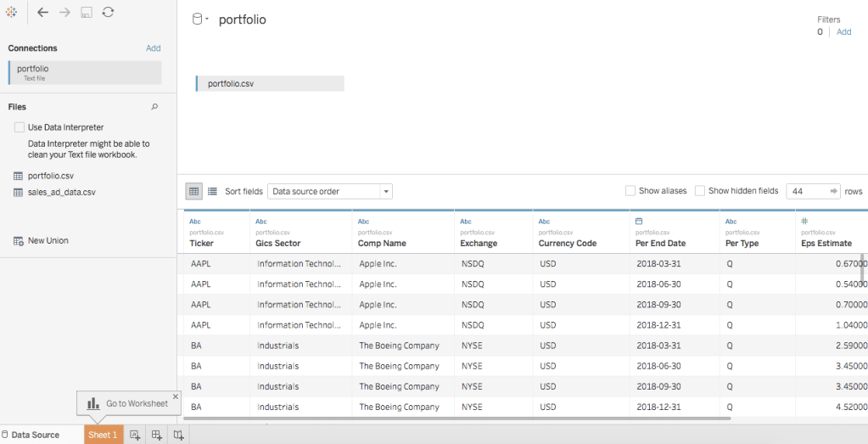
Task: Click the Tableau logo start icon
Action: point(11,13)
